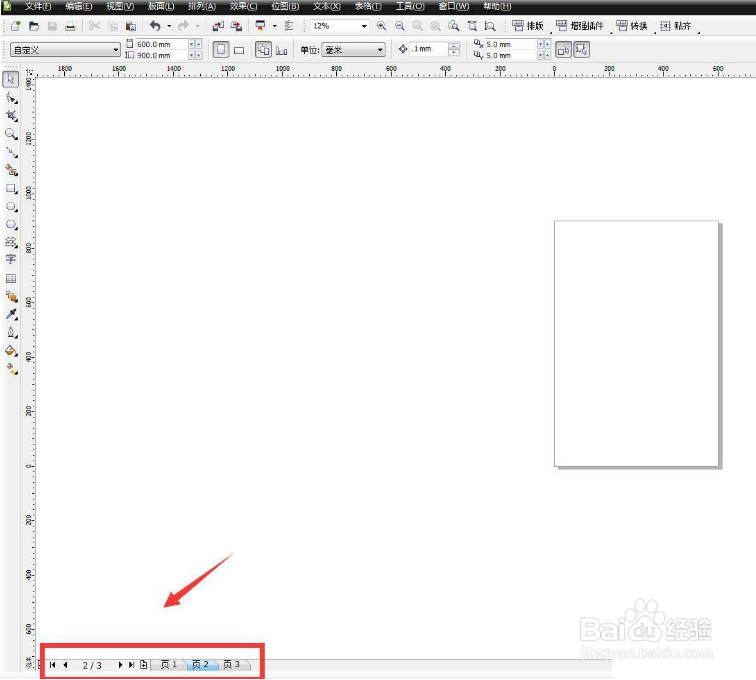Add a new page button
The width and height of the screenshot is (756, 680).
[144, 665]
